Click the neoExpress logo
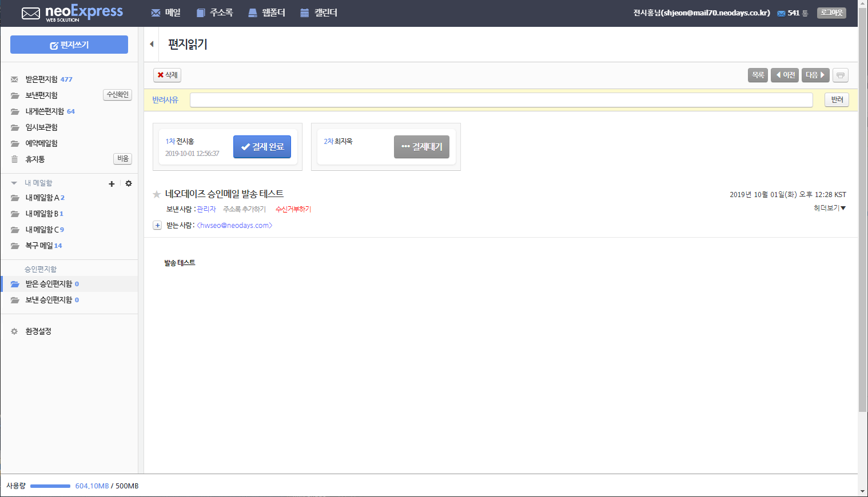The image size is (868, 497). click(72, 13)
